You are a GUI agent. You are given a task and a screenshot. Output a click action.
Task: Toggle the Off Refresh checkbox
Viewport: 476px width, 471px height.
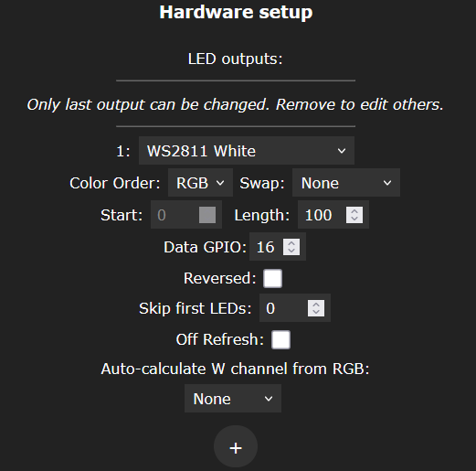[x=280, y=339]
